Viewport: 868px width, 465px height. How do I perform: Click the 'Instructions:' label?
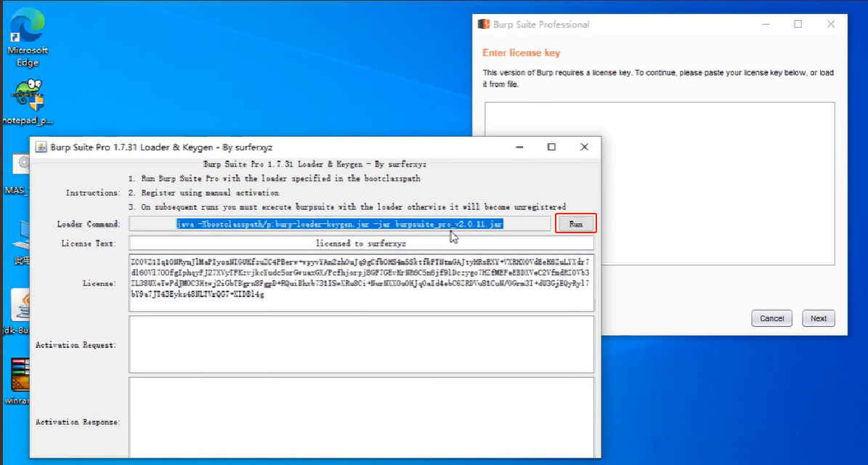tap(92, 193)
